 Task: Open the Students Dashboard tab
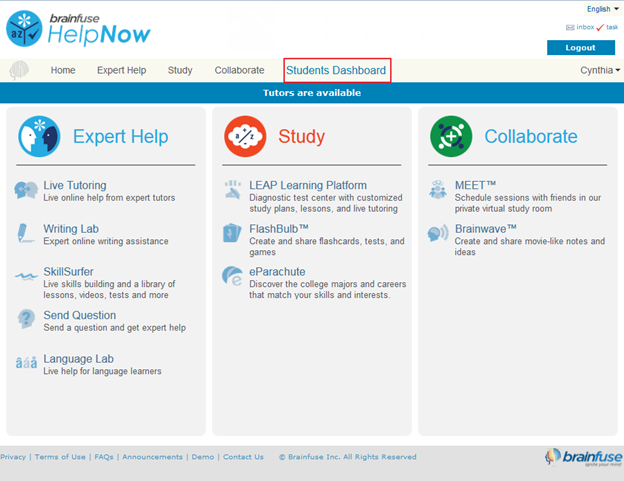[336, 71]
